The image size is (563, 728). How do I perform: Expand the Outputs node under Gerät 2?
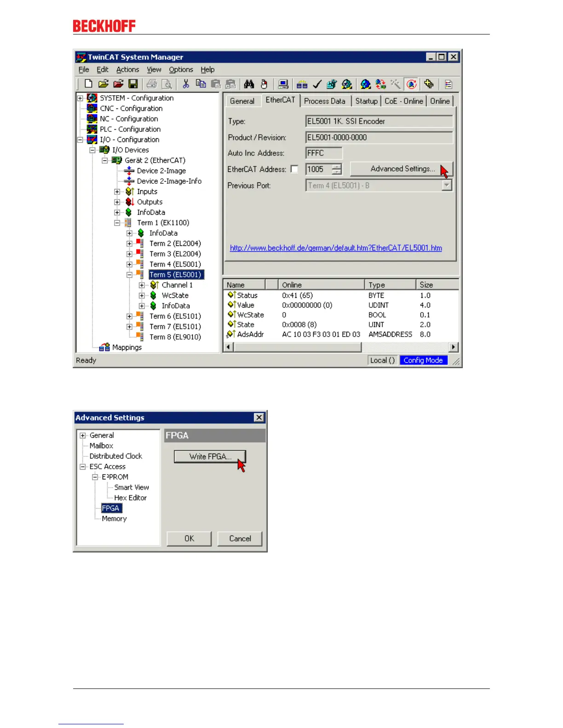(x=117, y=202)
